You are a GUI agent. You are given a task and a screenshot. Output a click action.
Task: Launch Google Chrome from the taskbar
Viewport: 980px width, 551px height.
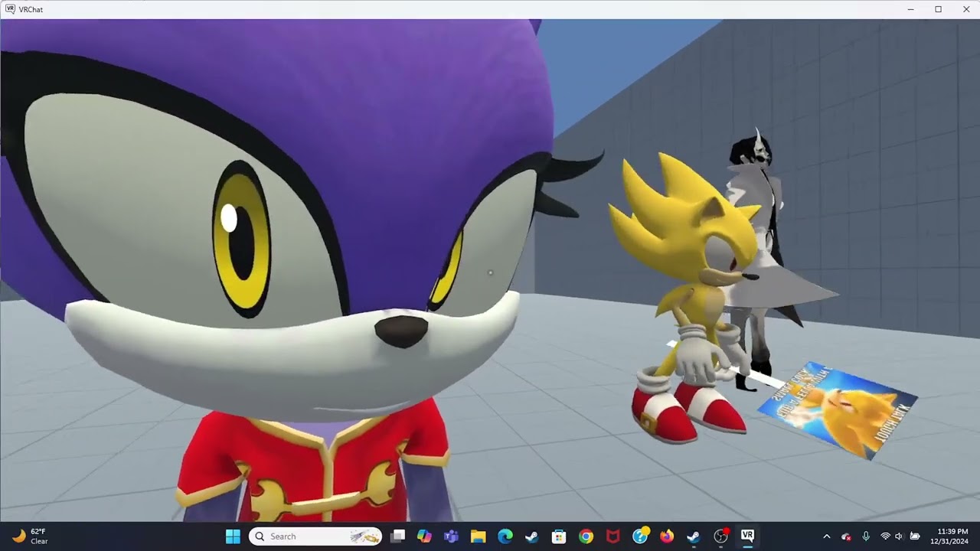pyautogui.click(x=586, y=536)
